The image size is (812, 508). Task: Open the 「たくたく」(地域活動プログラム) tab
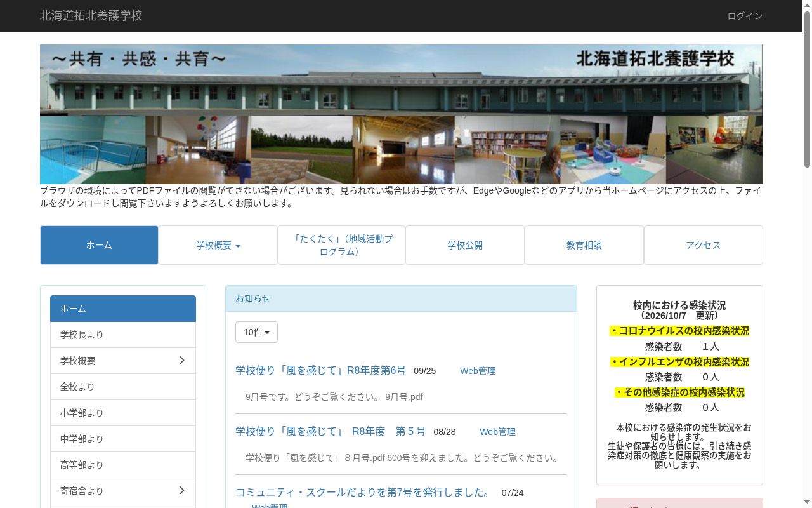point(342,245)
